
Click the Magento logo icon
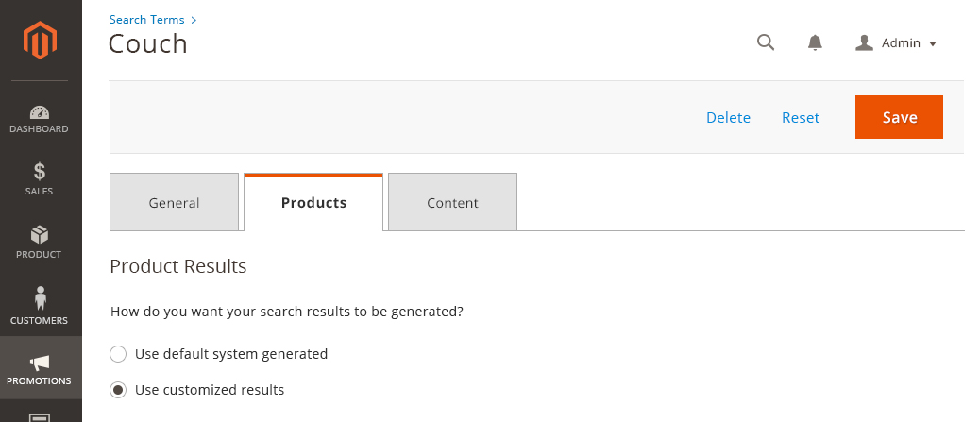point(40,40)
